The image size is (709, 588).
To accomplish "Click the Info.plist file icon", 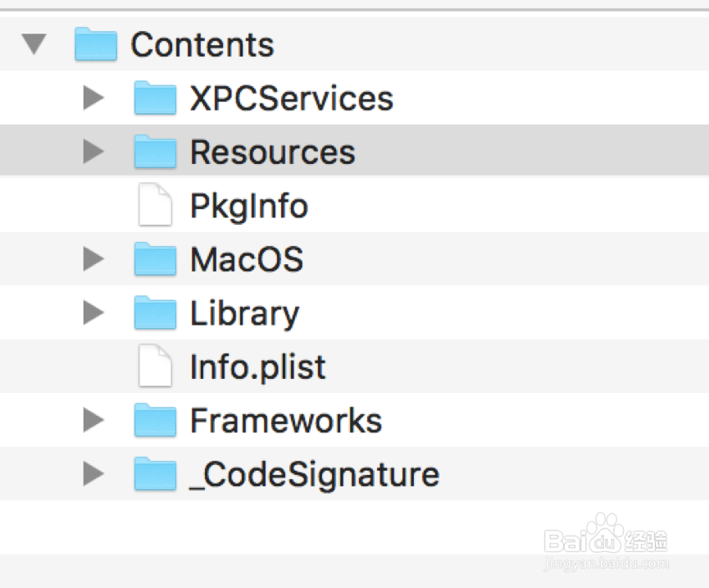I will tap(154, 367).
